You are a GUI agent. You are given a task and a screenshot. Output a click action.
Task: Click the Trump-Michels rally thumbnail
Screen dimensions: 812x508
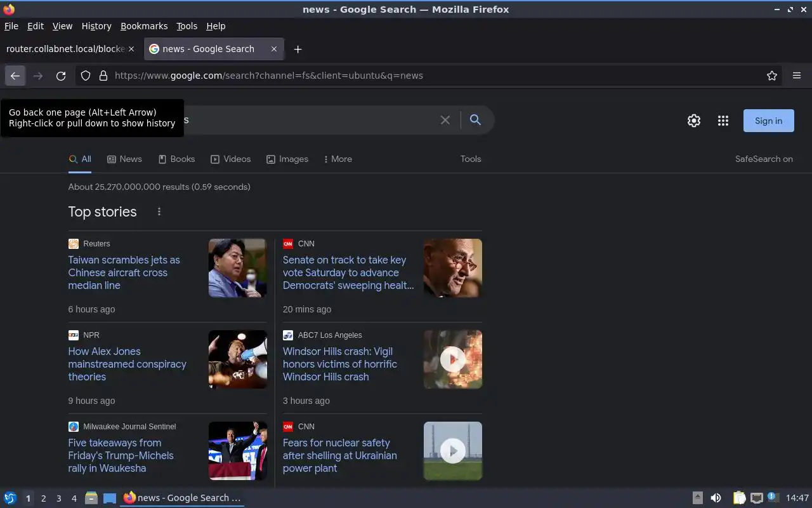[238, 451]
